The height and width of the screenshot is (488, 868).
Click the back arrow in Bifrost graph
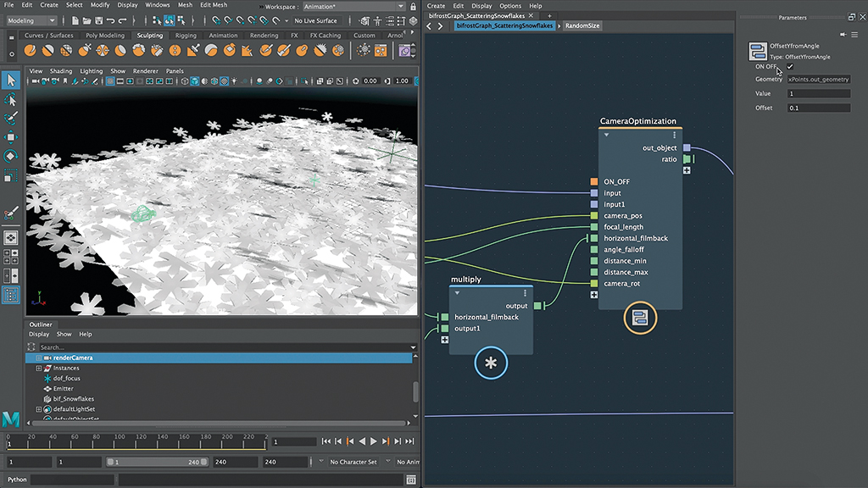click(429, 26)
